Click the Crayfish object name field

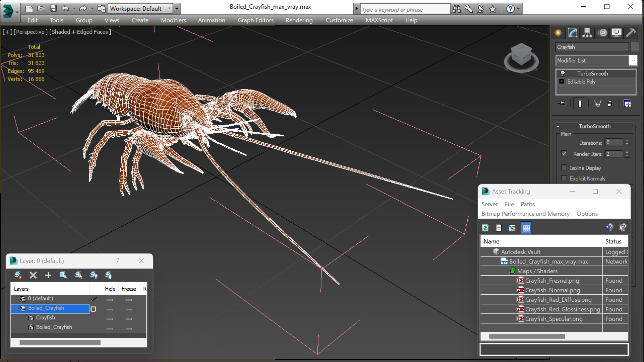pyautogui.click(x=592, y=47)
